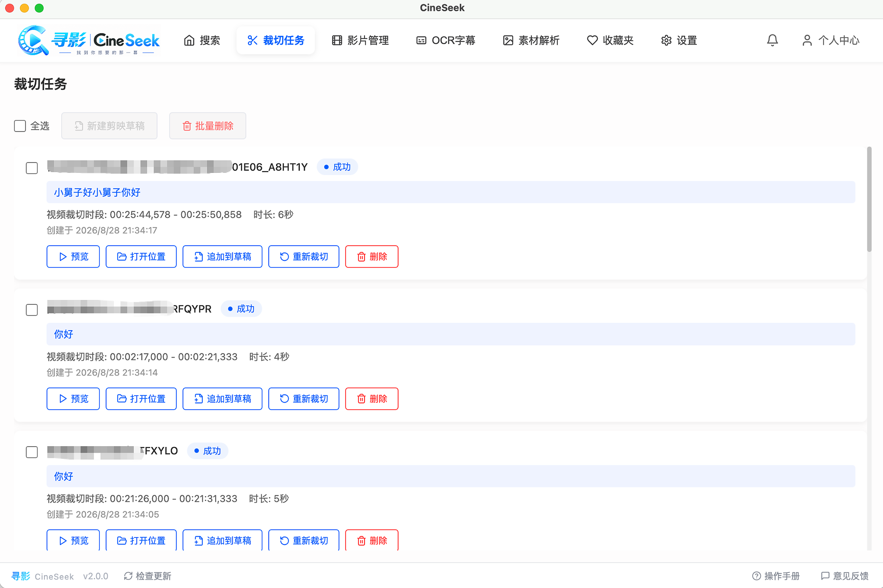Click the CineSeek logo
Image resolution: width=883 pixels, height=588 pixels.
click(89, 40)
